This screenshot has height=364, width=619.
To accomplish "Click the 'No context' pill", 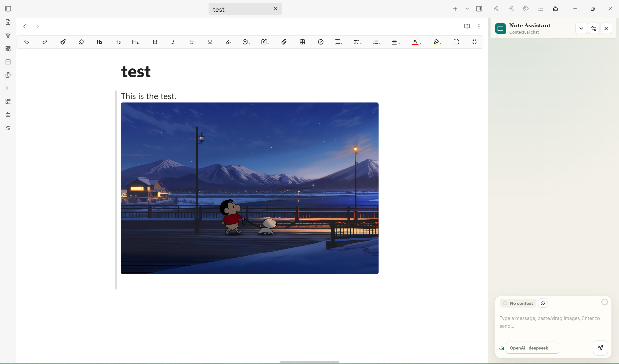I will click(x=518, y=303).
